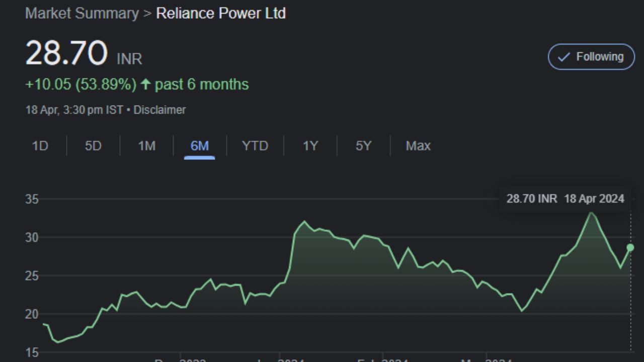This screenshot has height=362, width=644.
Task: Click the 28.70 price value
Action: coord(66,53)
